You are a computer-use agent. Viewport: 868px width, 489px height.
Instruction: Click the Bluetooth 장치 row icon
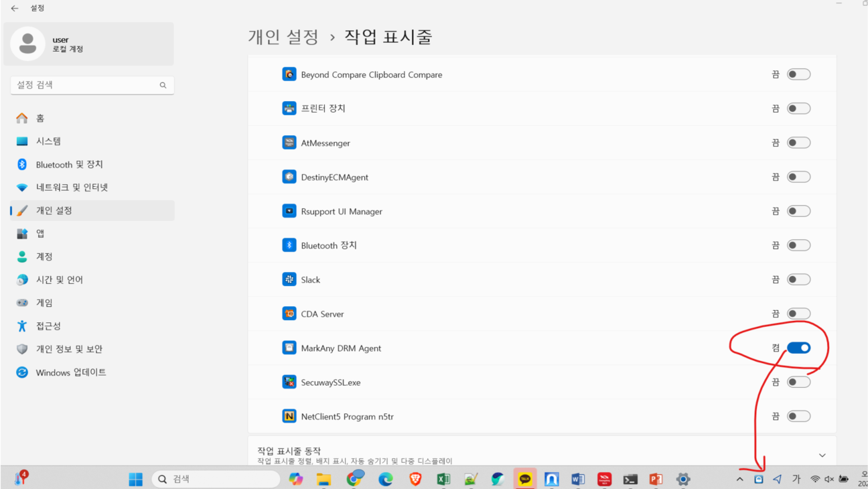click(x=289, y=245)
